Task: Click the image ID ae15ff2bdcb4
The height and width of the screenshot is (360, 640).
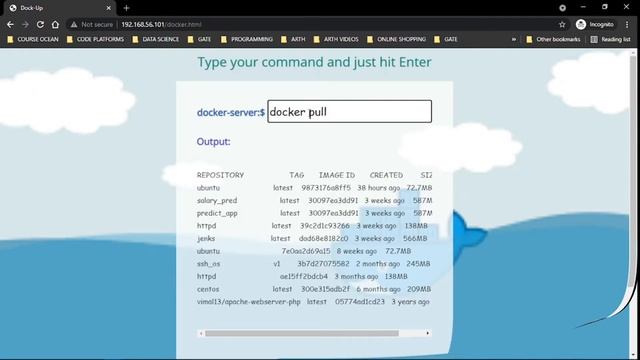Action: [304, 276]
